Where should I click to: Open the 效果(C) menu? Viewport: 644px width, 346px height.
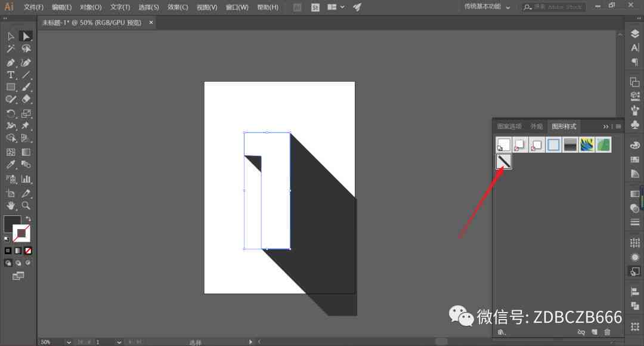point(178,7)
